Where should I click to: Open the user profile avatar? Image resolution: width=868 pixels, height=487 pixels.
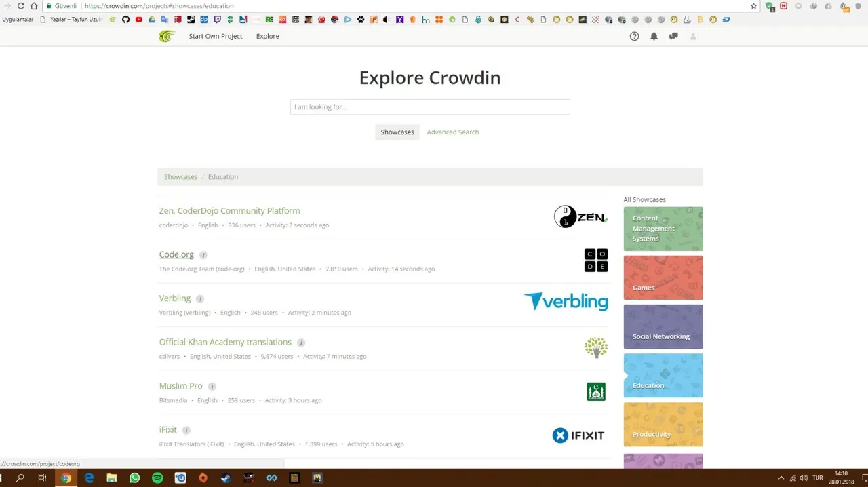pyautogui.click(x=693, y=37)
